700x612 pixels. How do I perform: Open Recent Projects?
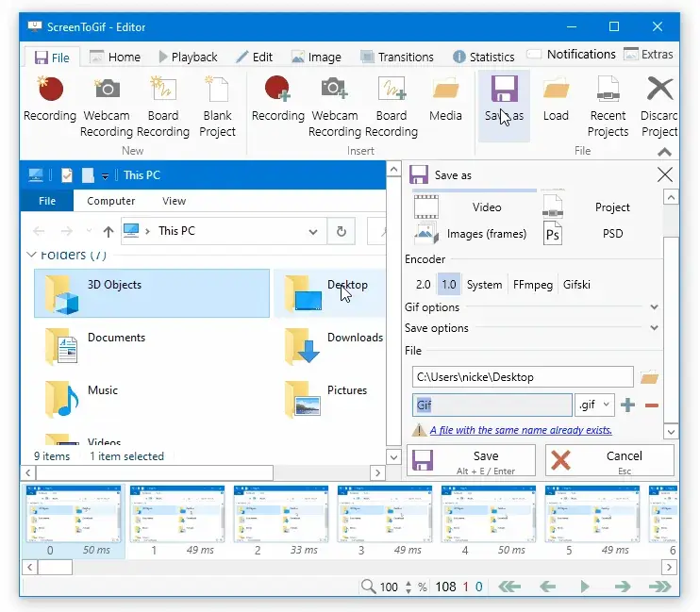608,107
